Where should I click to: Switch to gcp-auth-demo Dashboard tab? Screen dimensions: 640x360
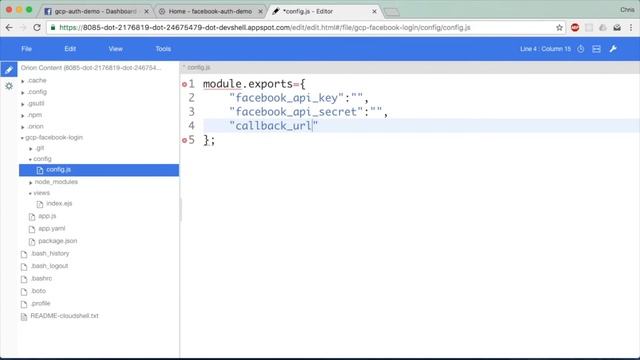96,11
